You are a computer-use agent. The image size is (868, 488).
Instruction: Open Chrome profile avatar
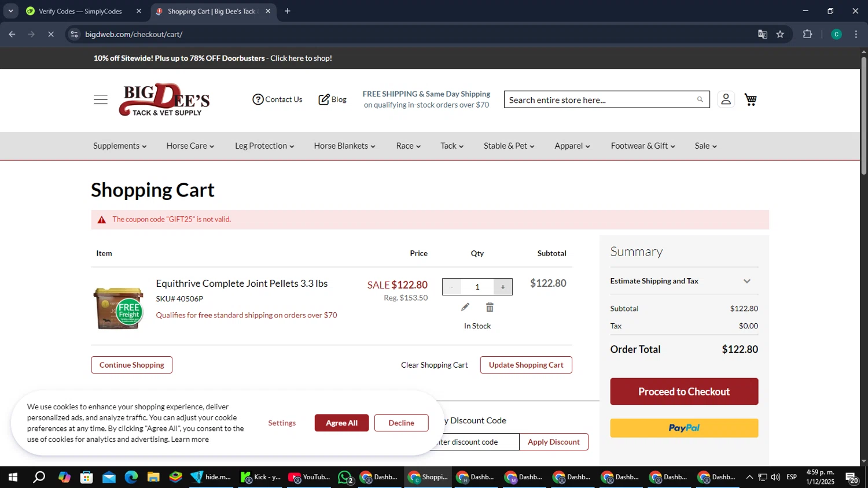point(836,34)
